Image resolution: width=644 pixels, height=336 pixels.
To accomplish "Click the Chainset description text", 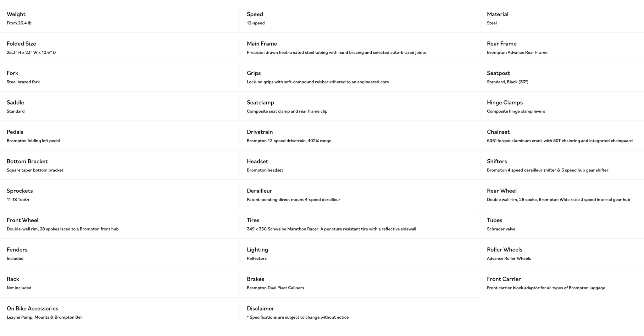I will pyautogui.click(x=559, y=141).
